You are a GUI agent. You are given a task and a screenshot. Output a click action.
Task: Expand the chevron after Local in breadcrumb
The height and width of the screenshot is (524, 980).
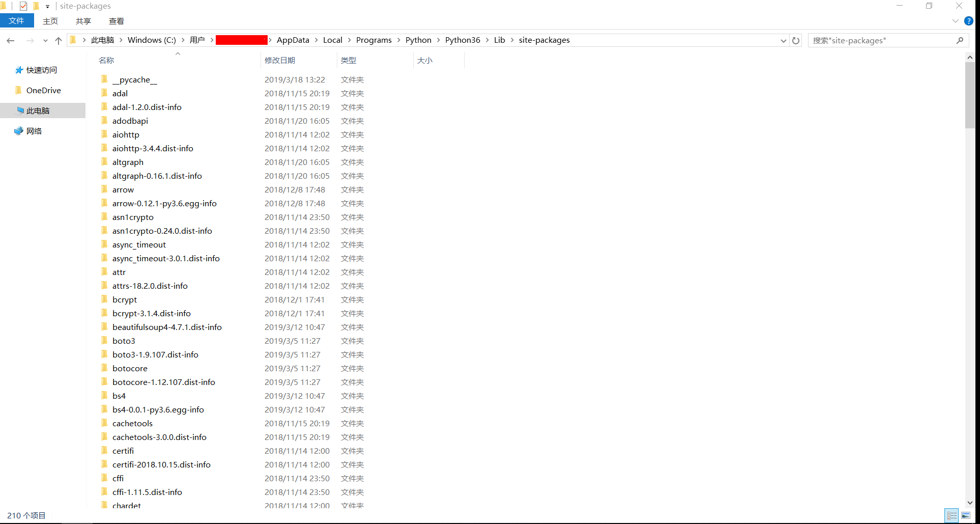(349, 40)
